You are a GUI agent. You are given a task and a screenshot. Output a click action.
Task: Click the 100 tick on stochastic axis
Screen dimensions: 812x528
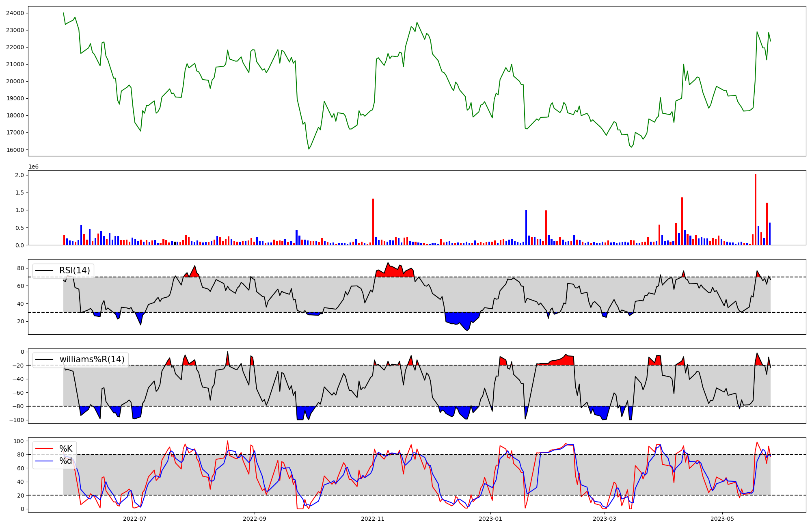[19, 441]
